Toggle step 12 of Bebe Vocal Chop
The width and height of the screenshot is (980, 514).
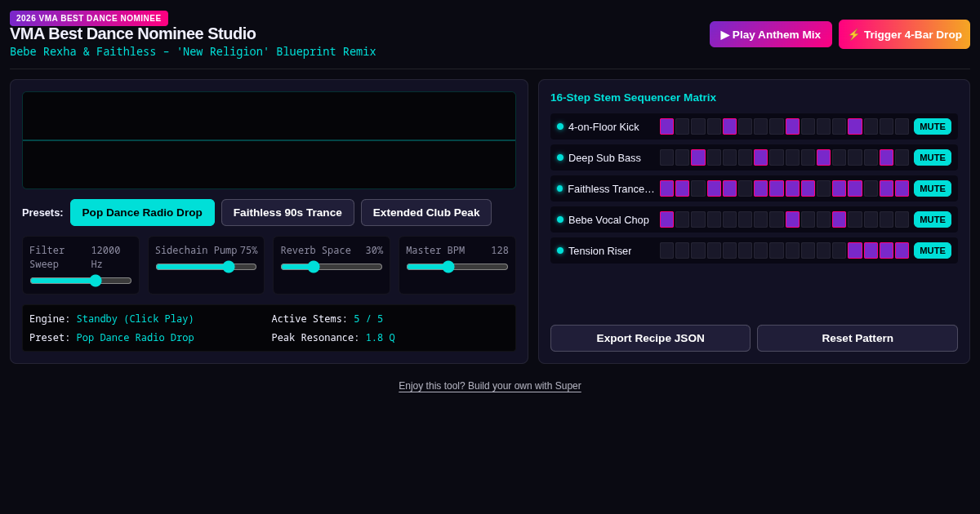[x=840, y=219]
